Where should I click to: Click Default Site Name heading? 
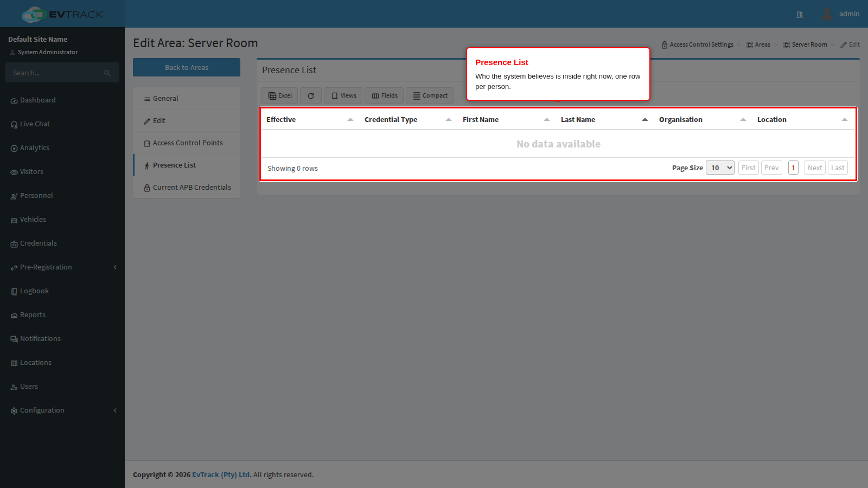[38, 39]
